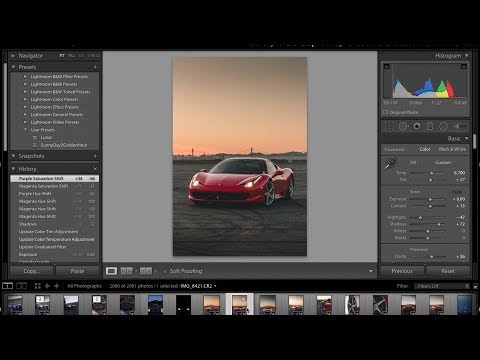Apply the Lunar user preset

click(46, 137)
